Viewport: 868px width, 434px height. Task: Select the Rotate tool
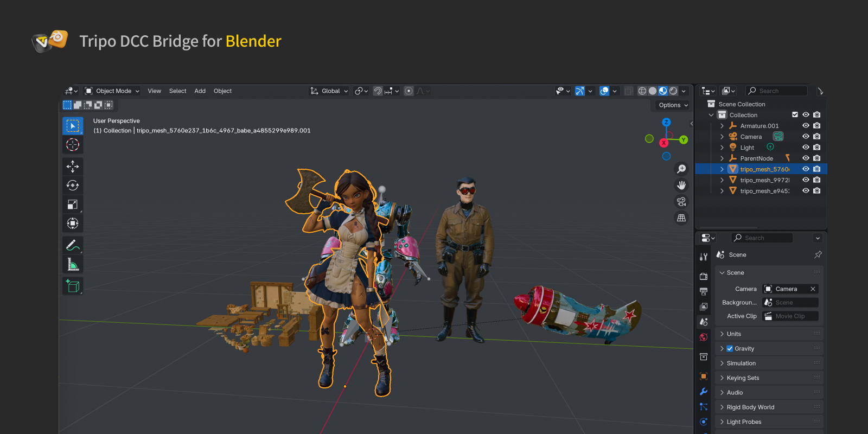[x=73, y=186]
